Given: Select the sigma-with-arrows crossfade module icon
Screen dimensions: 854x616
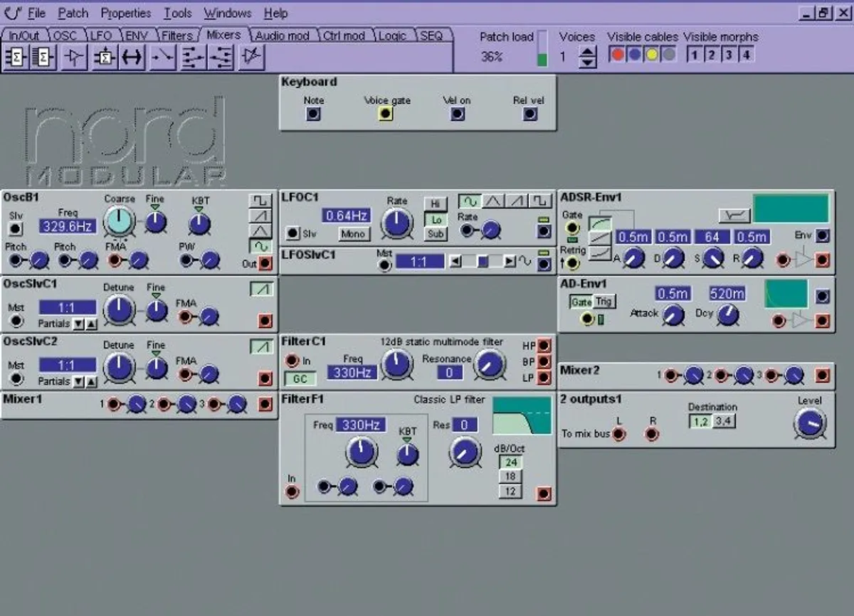Looking at the screenshot, I should point(104,57).
